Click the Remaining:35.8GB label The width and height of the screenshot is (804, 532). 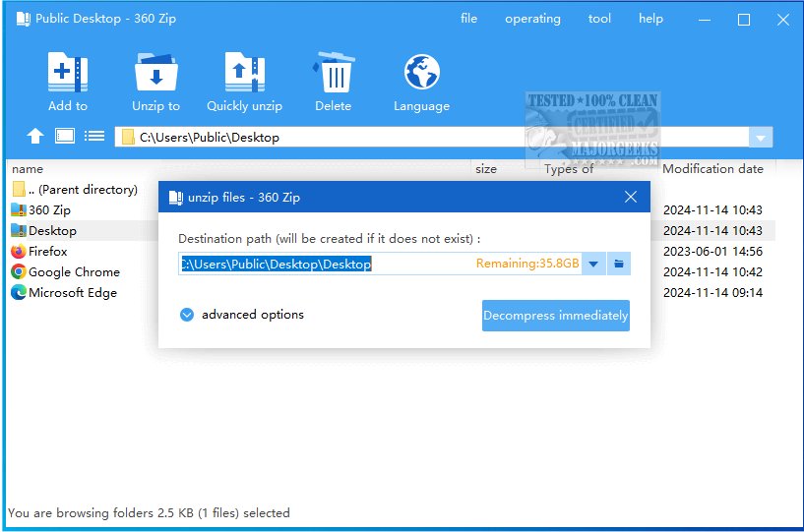(527, 264)
